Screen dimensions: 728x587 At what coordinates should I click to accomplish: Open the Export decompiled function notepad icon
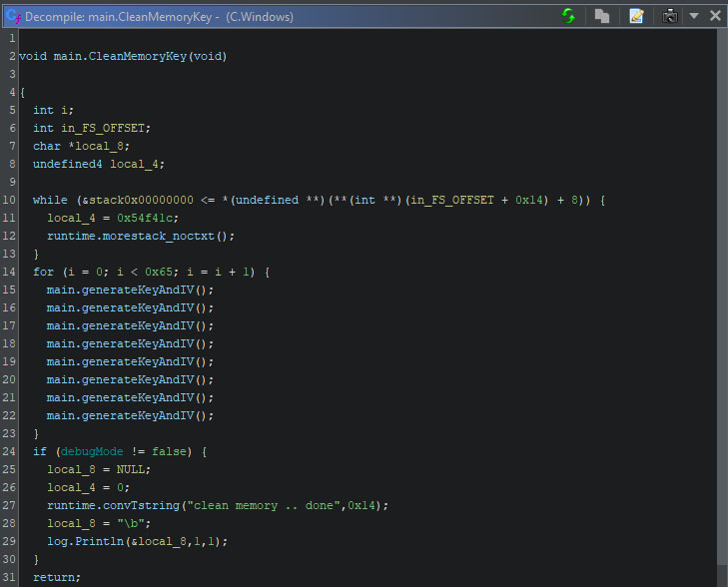(x=636, y=16)
